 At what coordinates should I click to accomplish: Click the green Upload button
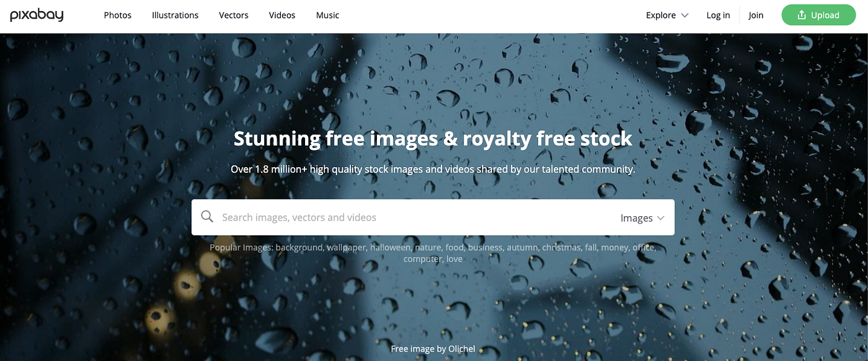tap(818, 15)
